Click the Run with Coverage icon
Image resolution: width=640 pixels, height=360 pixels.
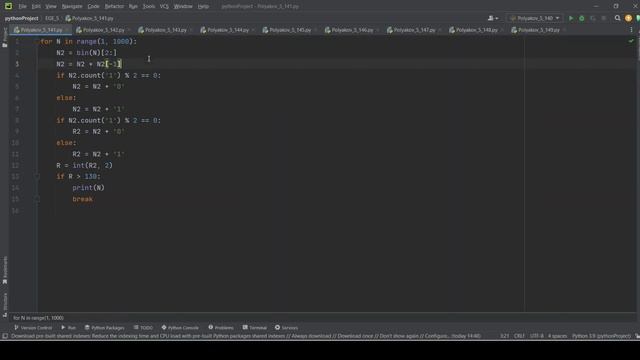[x=593, y=18]
